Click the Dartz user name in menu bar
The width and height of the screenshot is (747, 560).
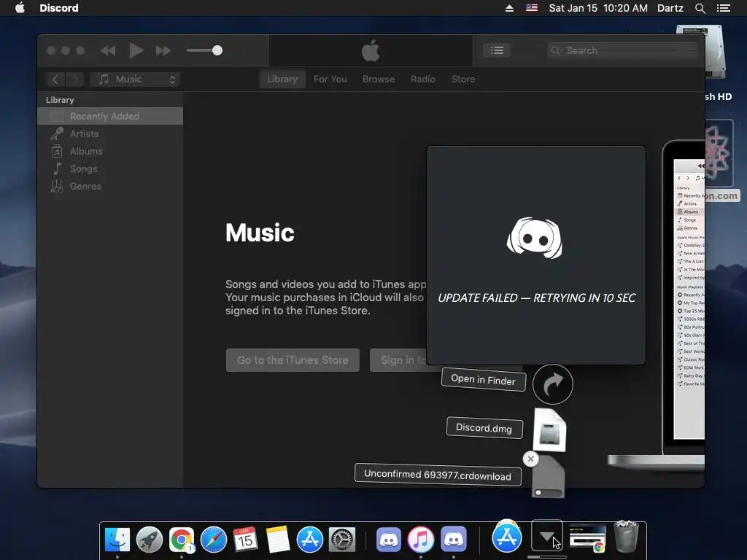[670, 8]
